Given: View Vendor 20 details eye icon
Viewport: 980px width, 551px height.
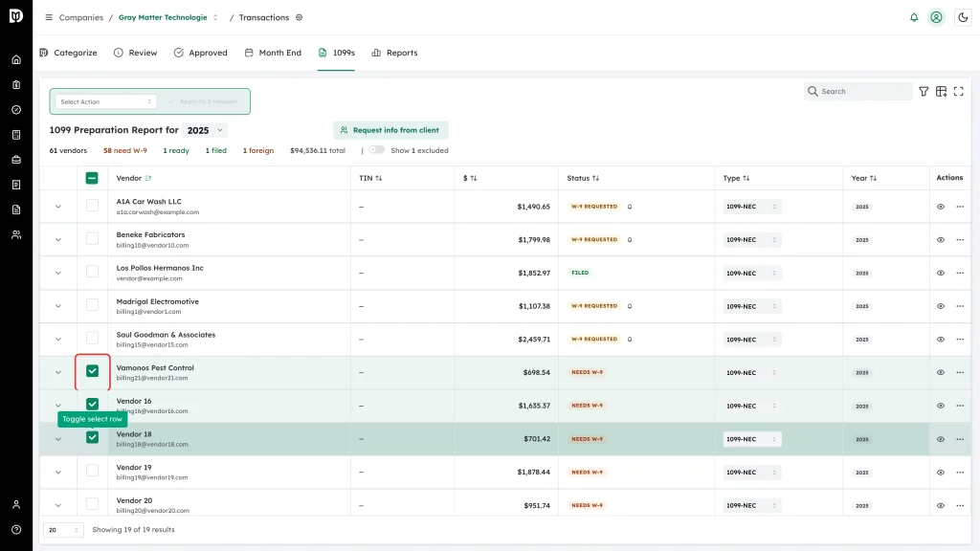Looking at the screenshot, I should [x=941, y=505].
